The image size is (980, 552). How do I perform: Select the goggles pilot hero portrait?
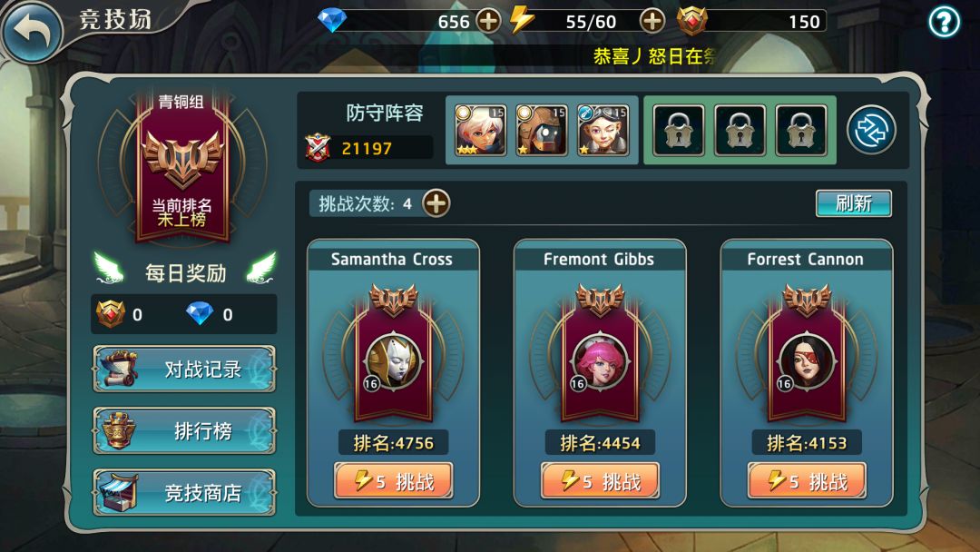(x=603, y=130)
